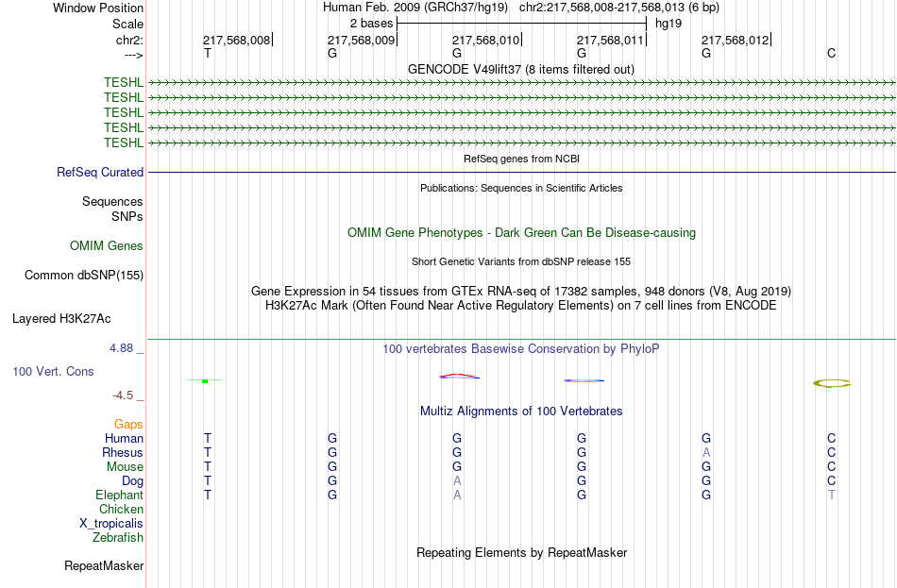Click the Elephant alignment row label

pyautogui.click(x=119, y=496)
